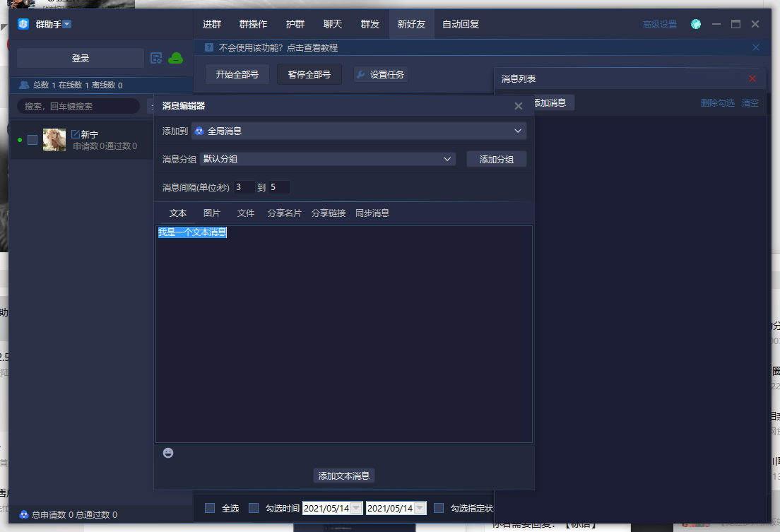Open the second date picker dropdown arrow

click(x=420, y=508)
